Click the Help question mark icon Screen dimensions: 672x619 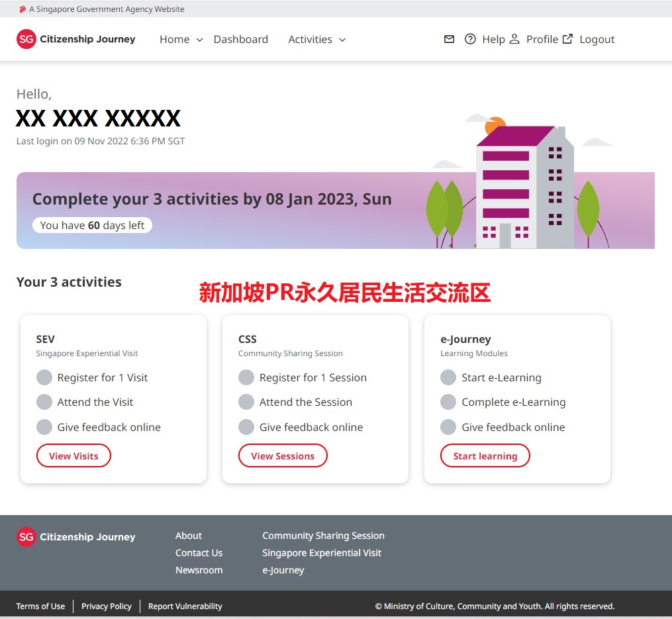(x=470, y=39)
